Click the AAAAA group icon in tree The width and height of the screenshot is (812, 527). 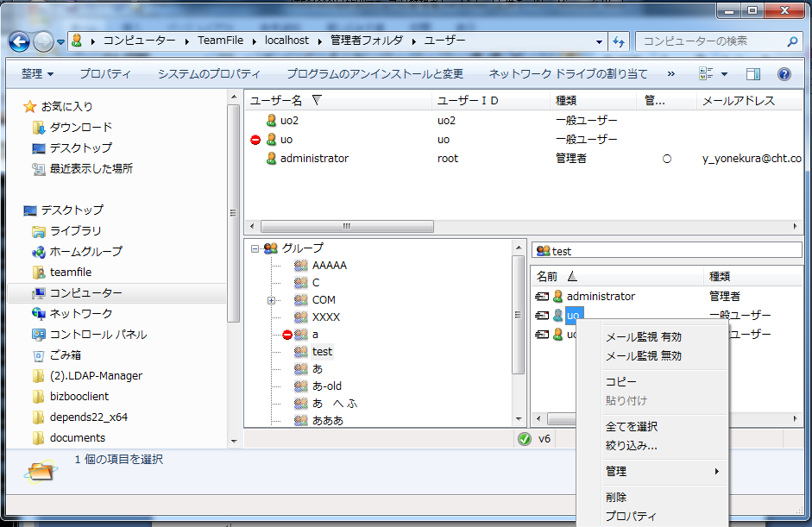[x=300, y=266]
